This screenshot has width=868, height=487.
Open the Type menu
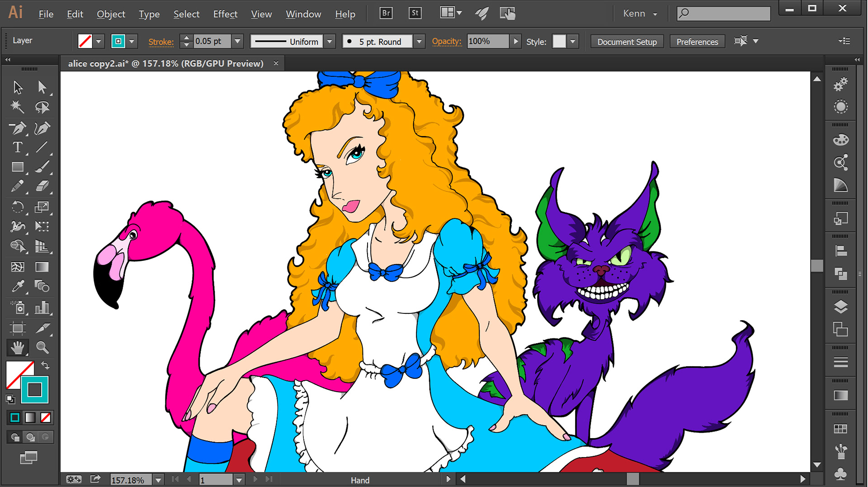(149, 14)
